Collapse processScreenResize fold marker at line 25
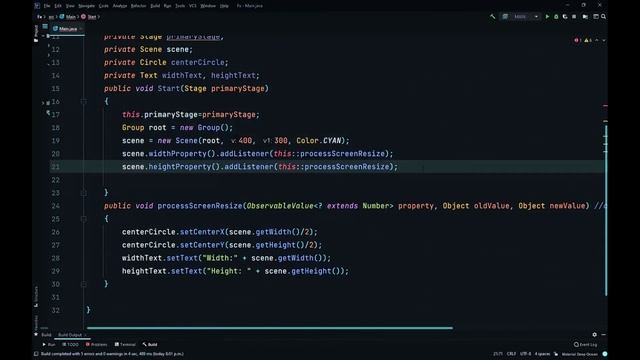This screenshot has height=360, width=640. (84, 219)
